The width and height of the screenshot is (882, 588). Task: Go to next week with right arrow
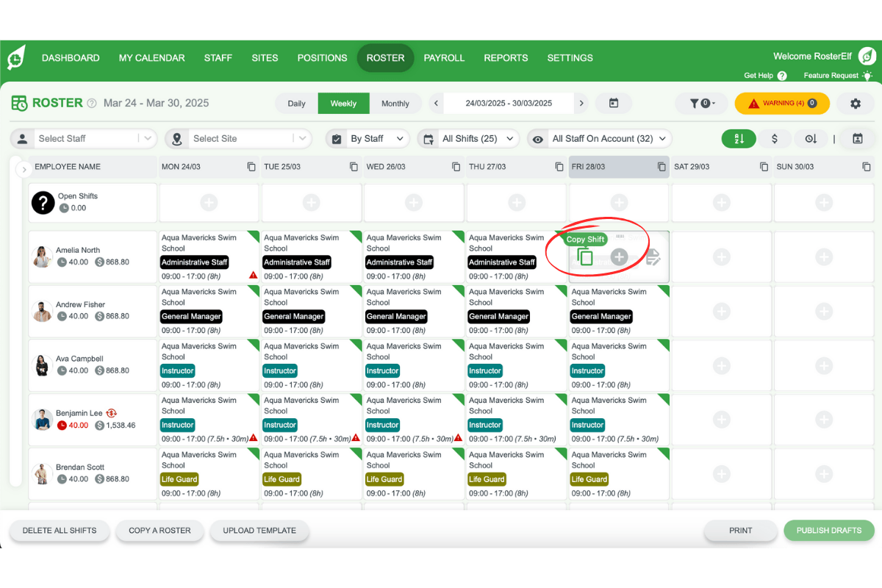[581, 104]
